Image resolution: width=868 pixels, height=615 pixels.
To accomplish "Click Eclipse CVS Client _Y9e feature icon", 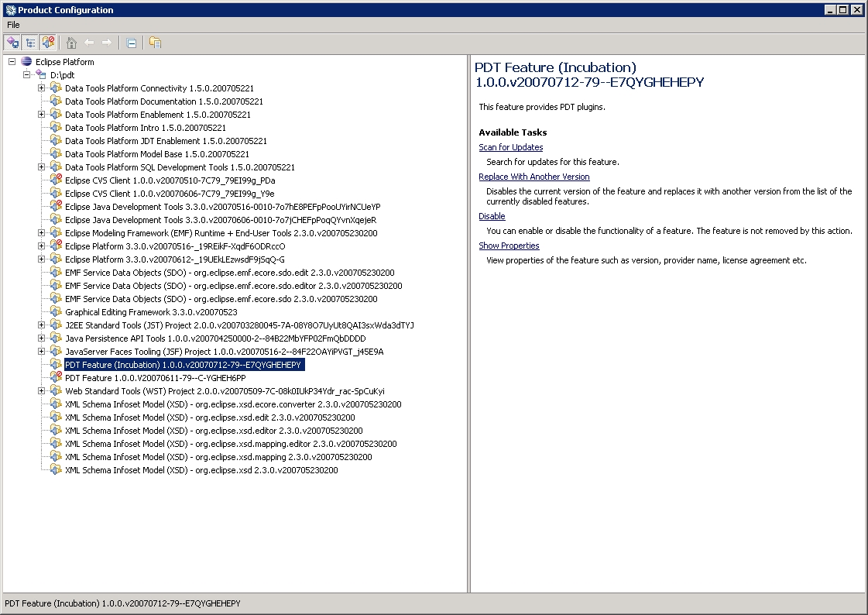I will point(56,193).
